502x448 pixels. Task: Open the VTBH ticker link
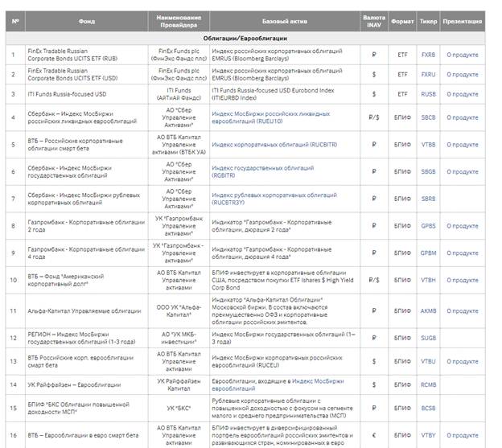point(428,280)
